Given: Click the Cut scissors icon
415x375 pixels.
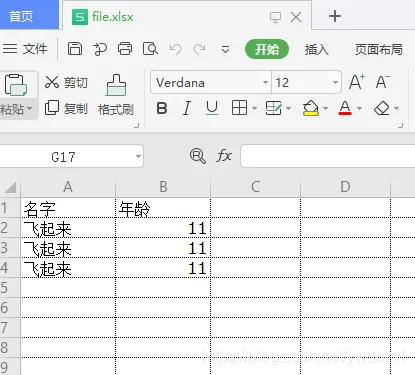Looking at the screenshot, I should pos(52,82).
